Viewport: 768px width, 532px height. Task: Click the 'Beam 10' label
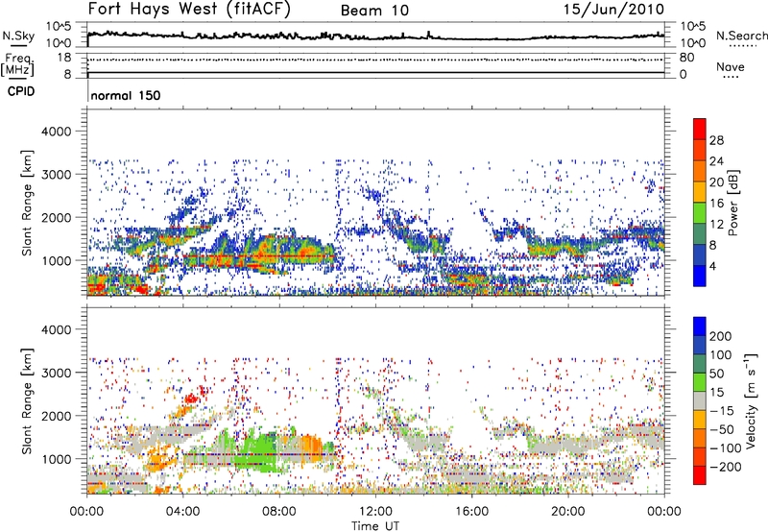click(374, 11)
